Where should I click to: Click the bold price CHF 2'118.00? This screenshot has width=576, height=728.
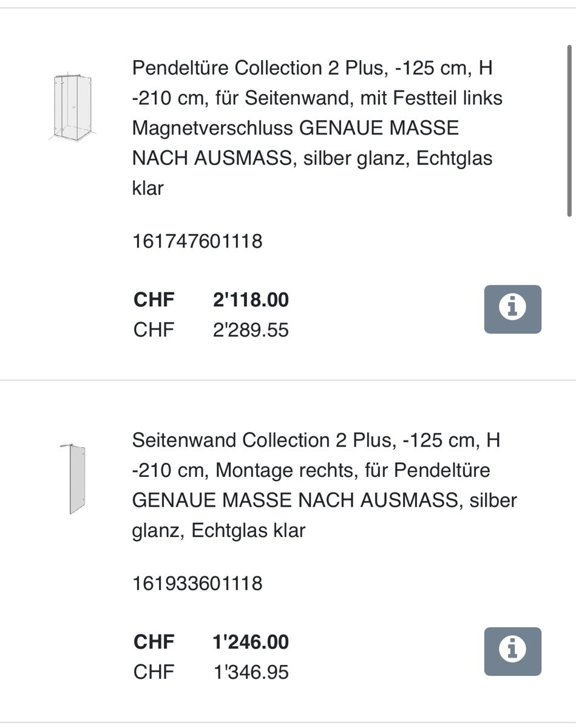(x=251, y=300)
